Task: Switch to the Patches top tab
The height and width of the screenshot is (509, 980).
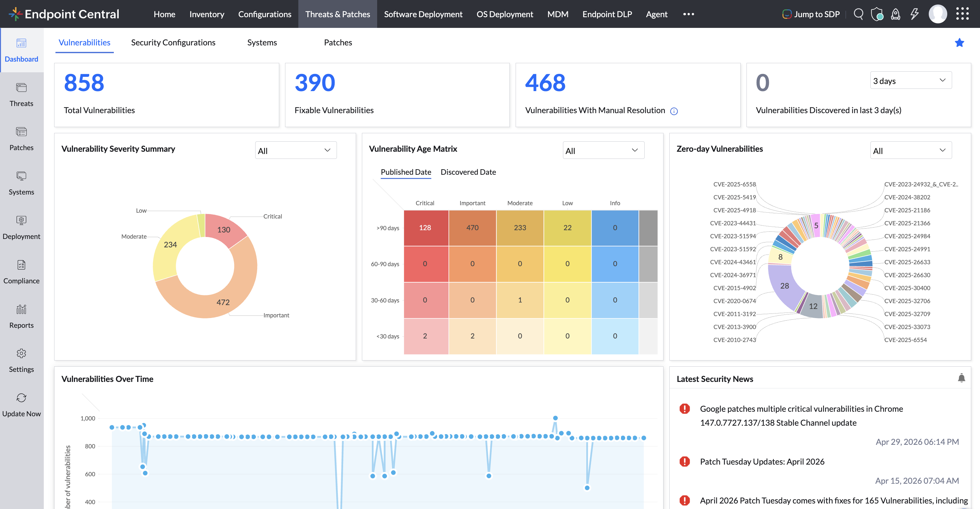Action: coord(338,42)
